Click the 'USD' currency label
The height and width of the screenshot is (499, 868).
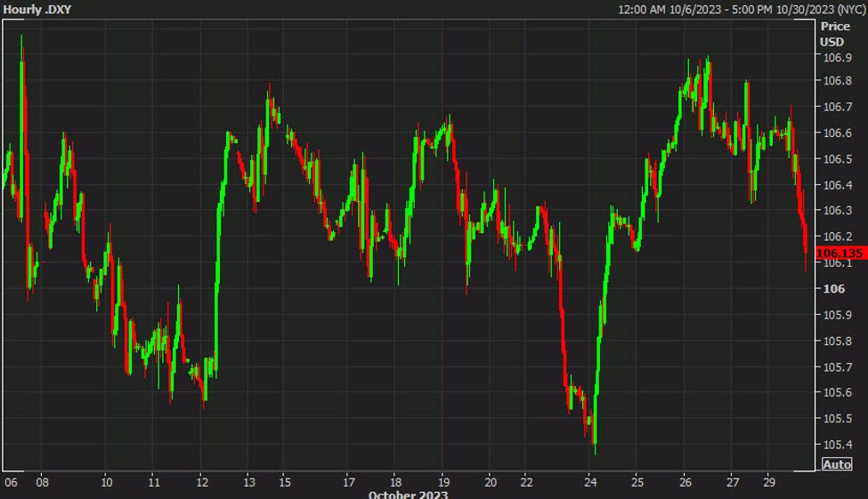tap(831, 42)
